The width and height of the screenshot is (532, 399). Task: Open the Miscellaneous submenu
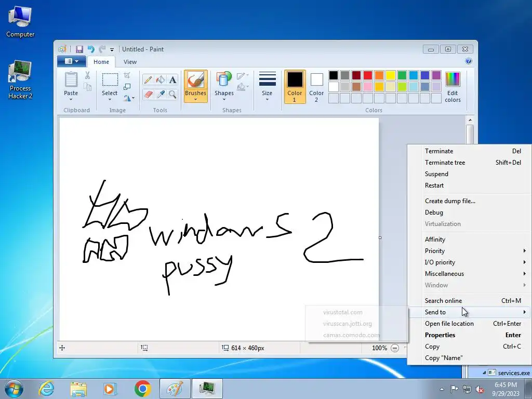(x=470, y=274)
